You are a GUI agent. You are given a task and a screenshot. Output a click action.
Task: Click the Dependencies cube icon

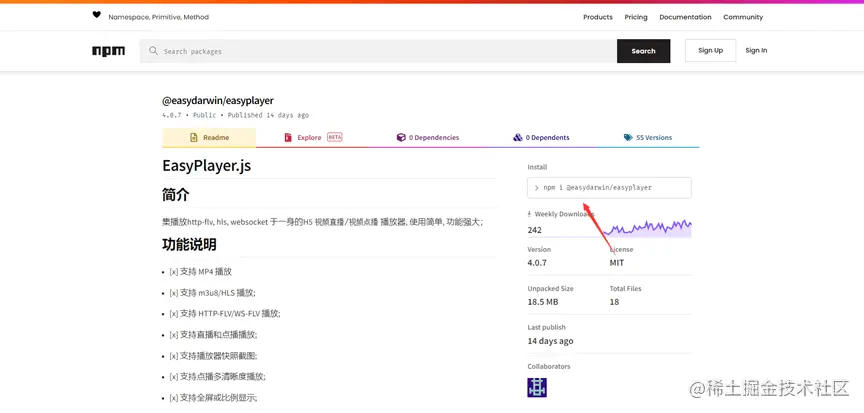point(401,138)
